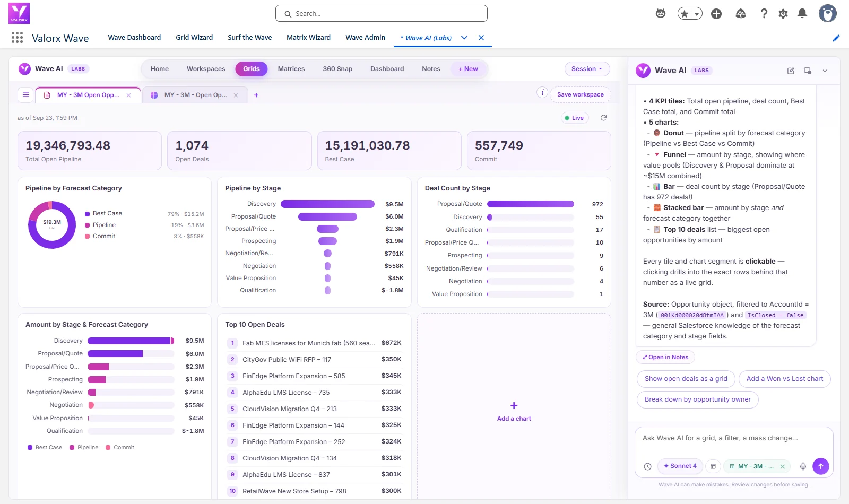Close the first MY - 3M Open Opp tab
This screenshot has height=504, width=849.
point(128,95)
